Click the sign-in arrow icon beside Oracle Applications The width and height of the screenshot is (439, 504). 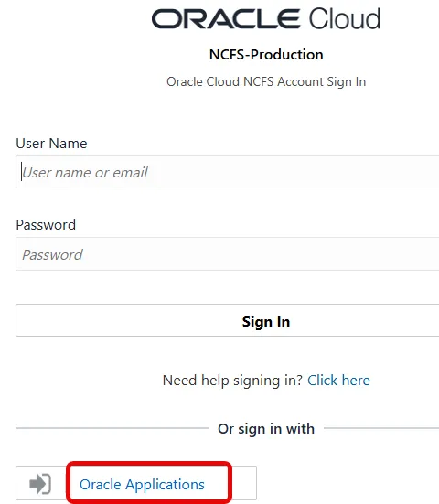(x=40, y=484)
